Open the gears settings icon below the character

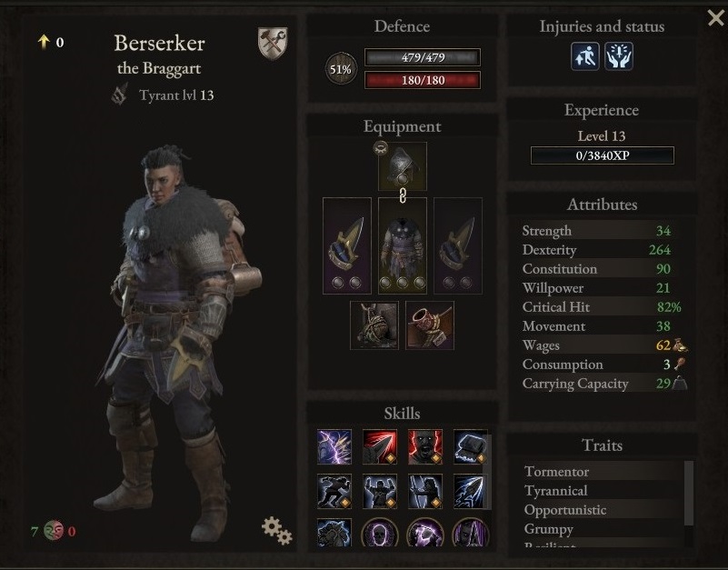[276, 530]
